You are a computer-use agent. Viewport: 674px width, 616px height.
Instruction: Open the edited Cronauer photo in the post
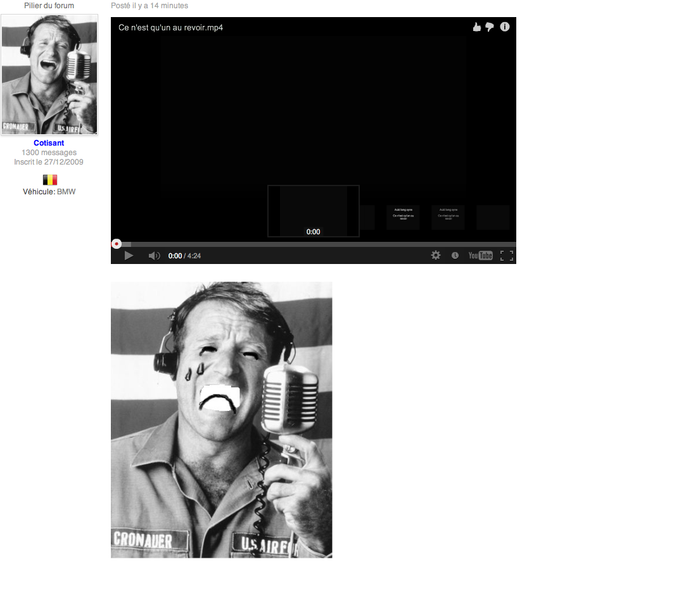(x=221, y=420)
